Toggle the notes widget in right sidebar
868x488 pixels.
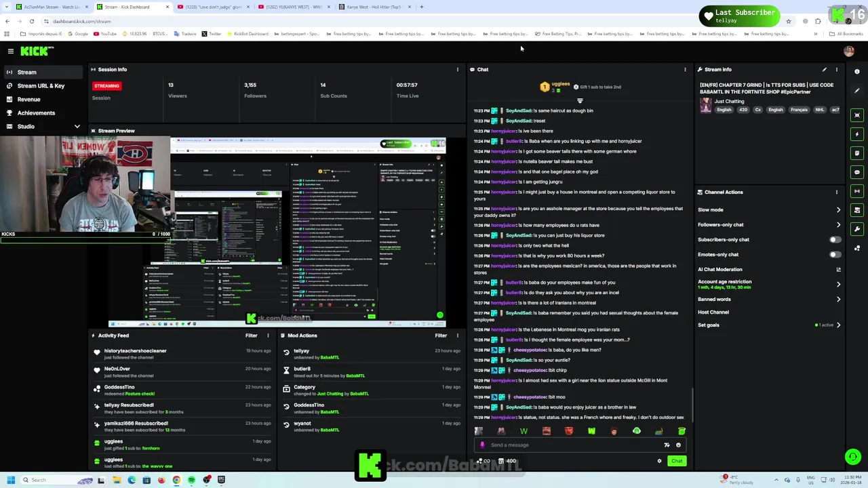click(x=857, y=153)
